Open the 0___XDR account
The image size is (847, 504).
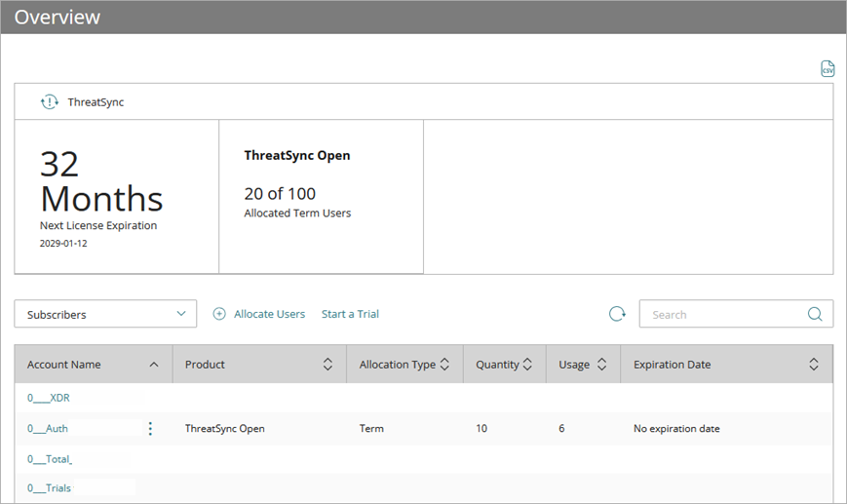pos(49,398)
